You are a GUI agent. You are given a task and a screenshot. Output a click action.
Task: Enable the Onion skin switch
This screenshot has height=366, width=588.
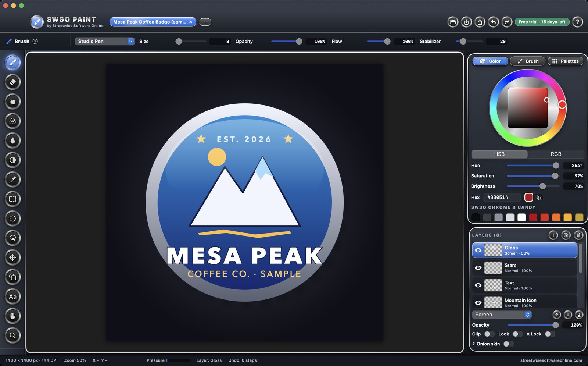coord(508,344)
